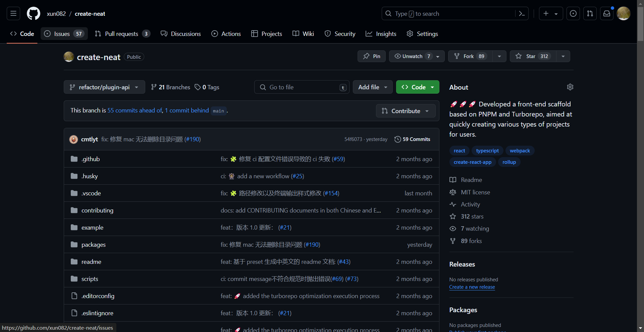The width and height of the screenshot is (644, 332).
Task: Open the command palette icon
Action: [x=522, y=13]
